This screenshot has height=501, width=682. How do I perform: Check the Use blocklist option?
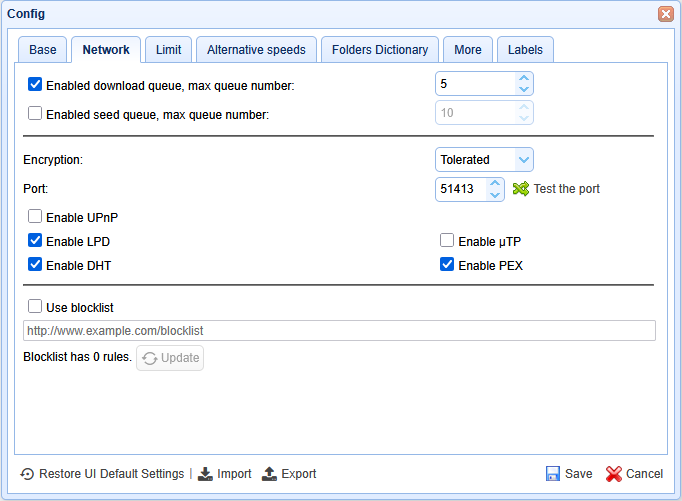tap(35, 307)
